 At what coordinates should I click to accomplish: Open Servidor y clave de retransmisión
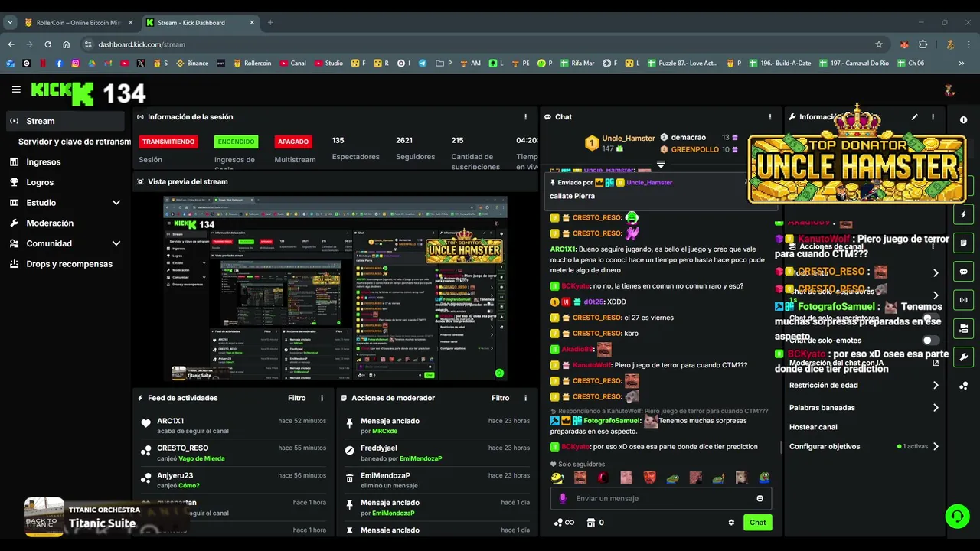click(74, 142)
